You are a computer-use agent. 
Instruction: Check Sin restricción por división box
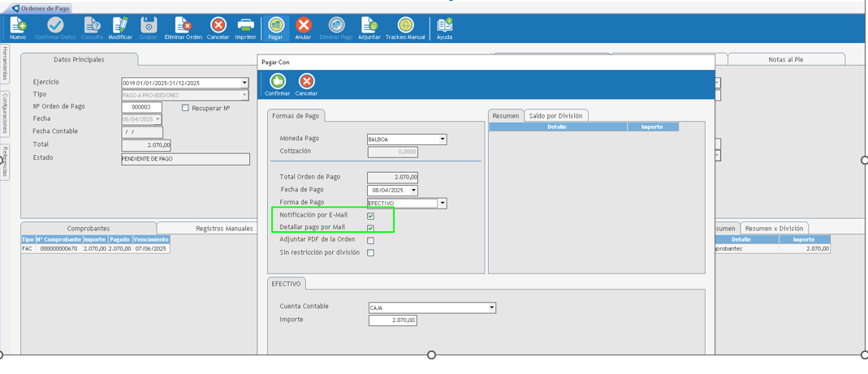pyautogui.click(x=370, y=253)
